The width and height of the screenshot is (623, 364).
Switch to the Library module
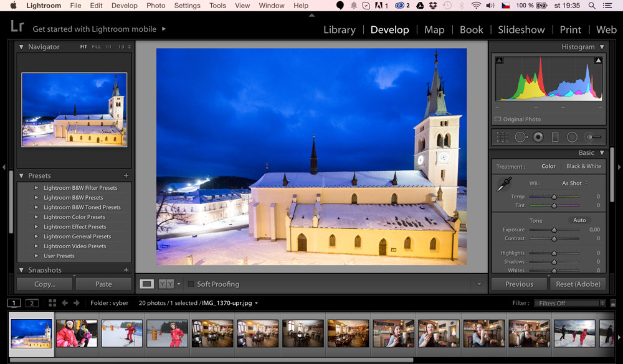click(x=339, y=30)
